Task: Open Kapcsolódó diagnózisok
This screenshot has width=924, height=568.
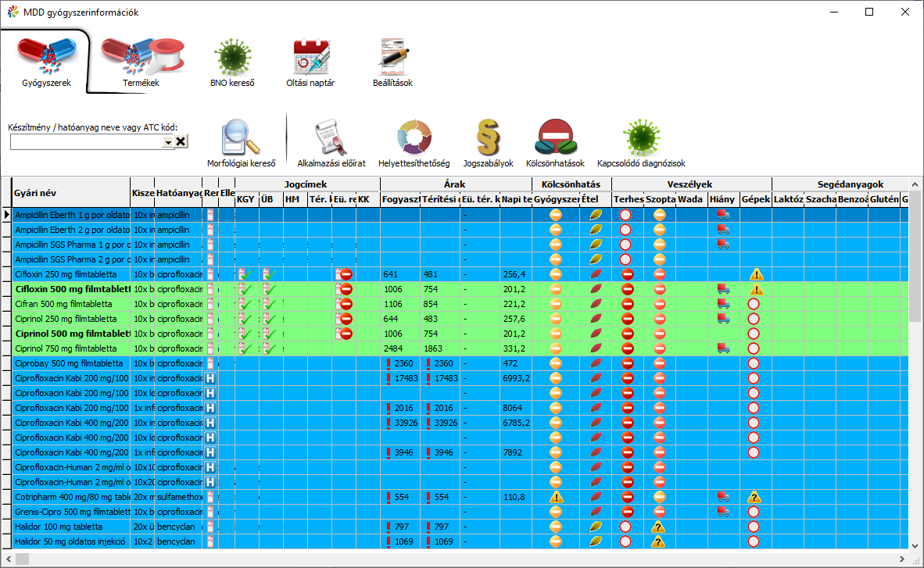Action: 641,143
